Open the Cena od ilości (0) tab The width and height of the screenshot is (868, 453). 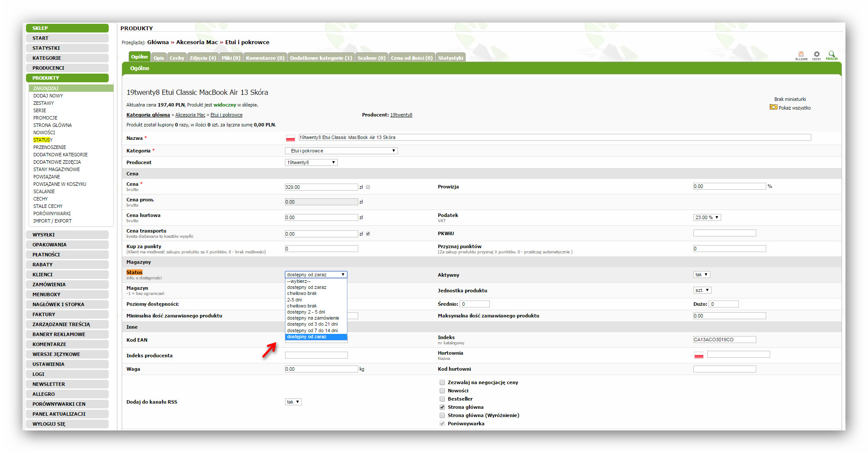(x=411, y=58)
